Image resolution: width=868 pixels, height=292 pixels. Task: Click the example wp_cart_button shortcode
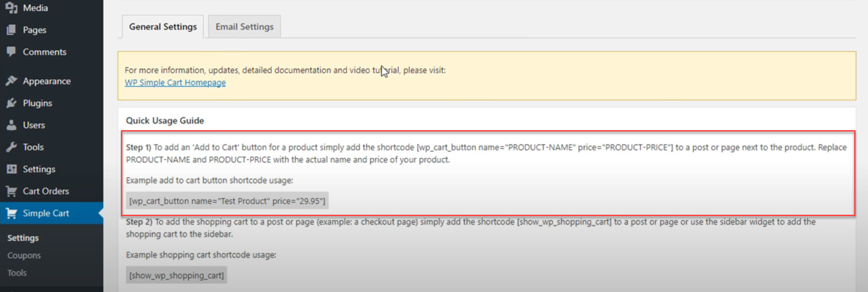click(227, 201)
